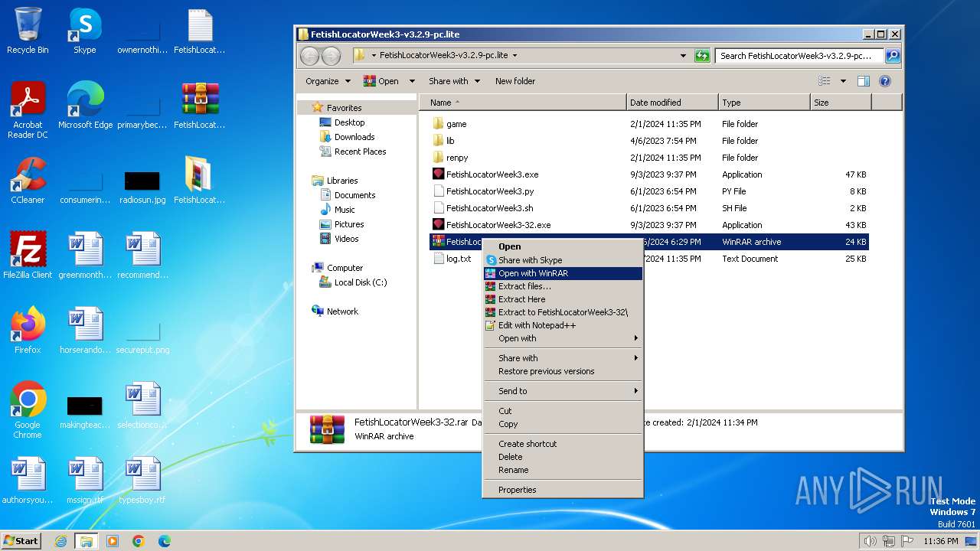980x551 pixels.
Task: Click the search magnifier button
Action: coord(893,56)
